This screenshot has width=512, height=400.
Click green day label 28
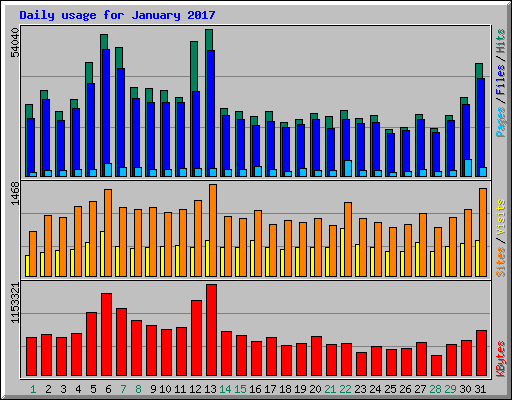point(435,389)
